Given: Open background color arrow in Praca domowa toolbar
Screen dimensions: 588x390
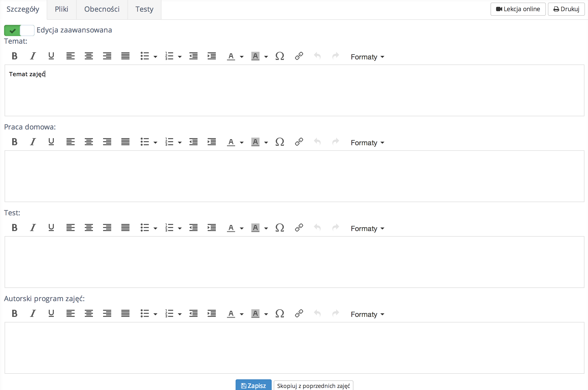Looking at the screenshot, I should (266, 142).
